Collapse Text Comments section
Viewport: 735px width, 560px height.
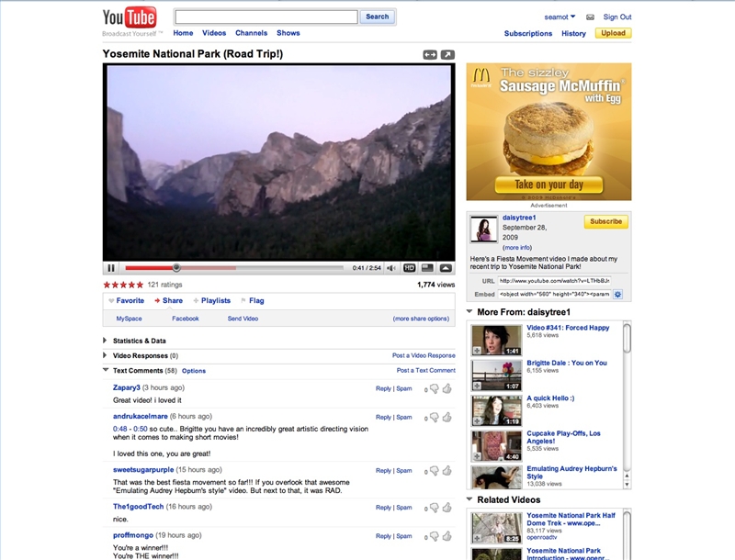click(106, 370)
